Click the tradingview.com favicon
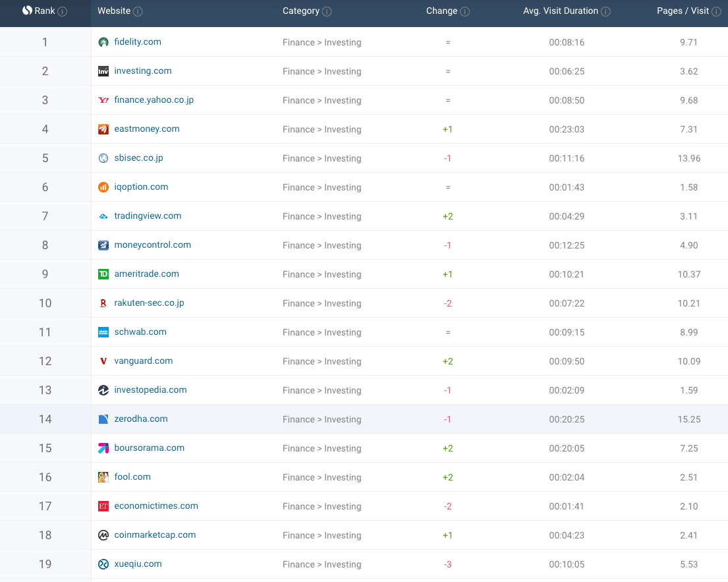Image resolution: width=728 pixels, height=582 pixels. tap(103, 216)
